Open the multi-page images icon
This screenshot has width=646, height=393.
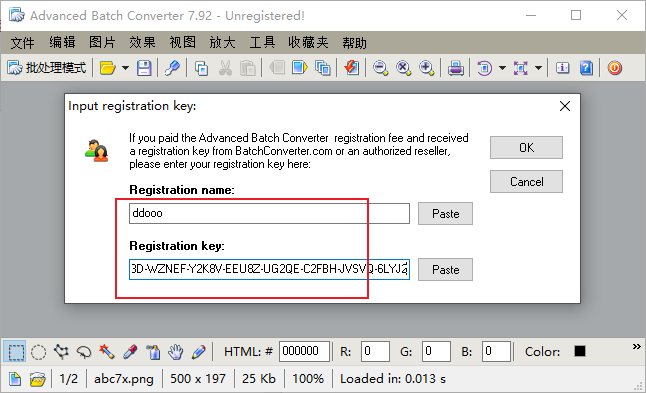coord(323,68)
